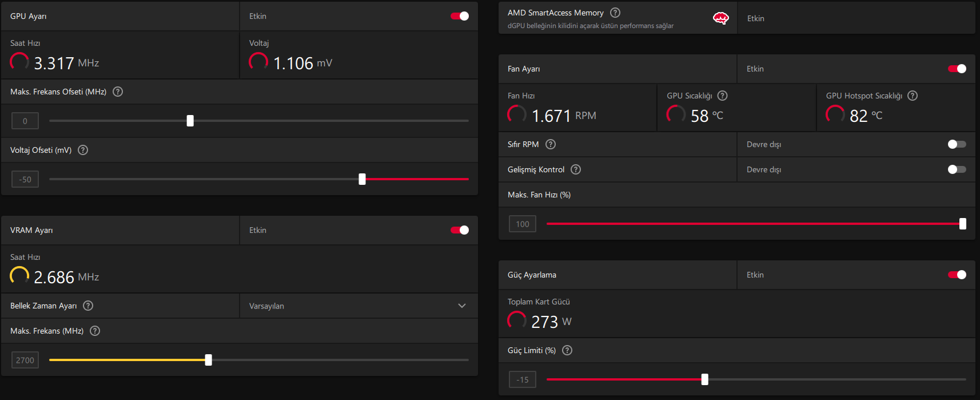Image resolution: width=980 pixels, height=400 pixels.
Task: Click the Fan Hızı gauge icon
Action: [517, 114]
